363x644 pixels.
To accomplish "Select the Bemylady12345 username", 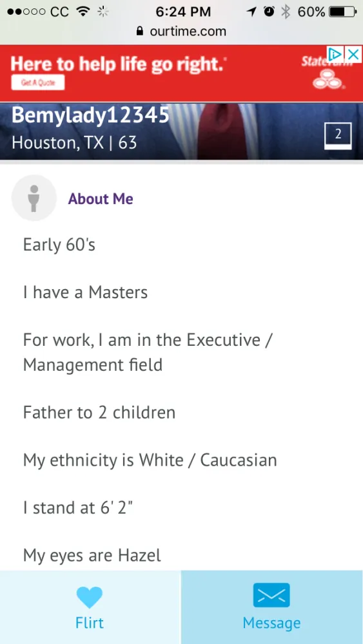I will (90, 115).
